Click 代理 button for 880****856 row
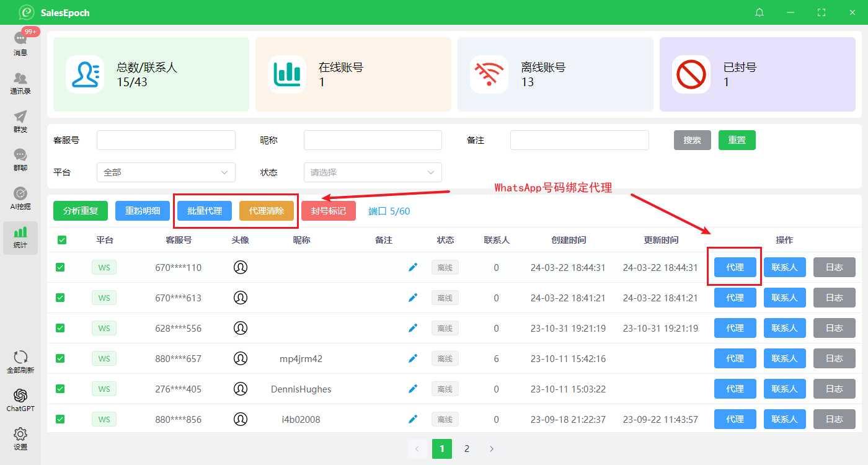 (x=735, y=419)
